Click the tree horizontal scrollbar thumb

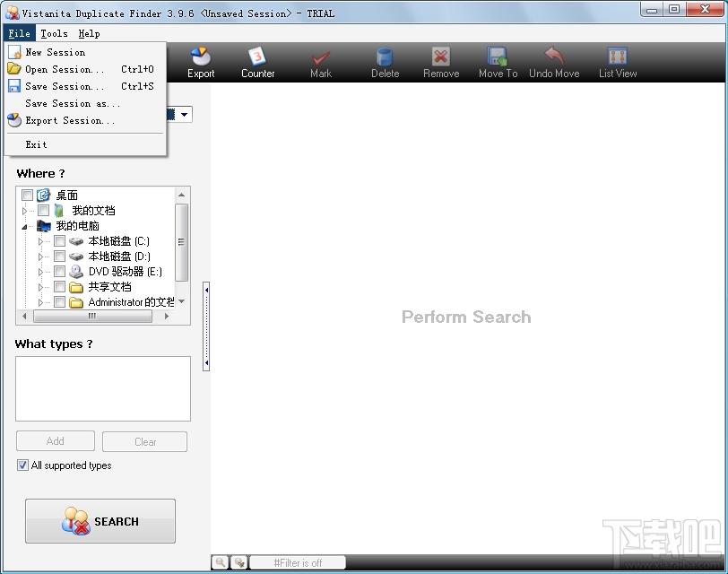coord(92,316)
